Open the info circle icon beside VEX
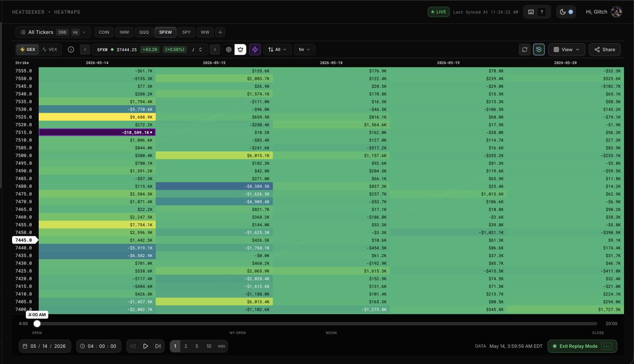Screen dimensions: 634x364 tap(71, 50)
